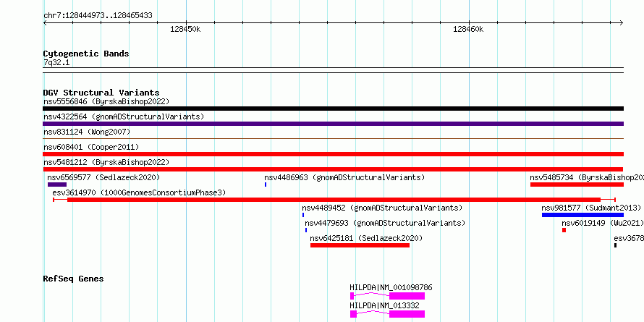The image size is (644, 322).
Task: Open label nsv4486963 (gnomADStructuralVariants)
Action: 344,177
